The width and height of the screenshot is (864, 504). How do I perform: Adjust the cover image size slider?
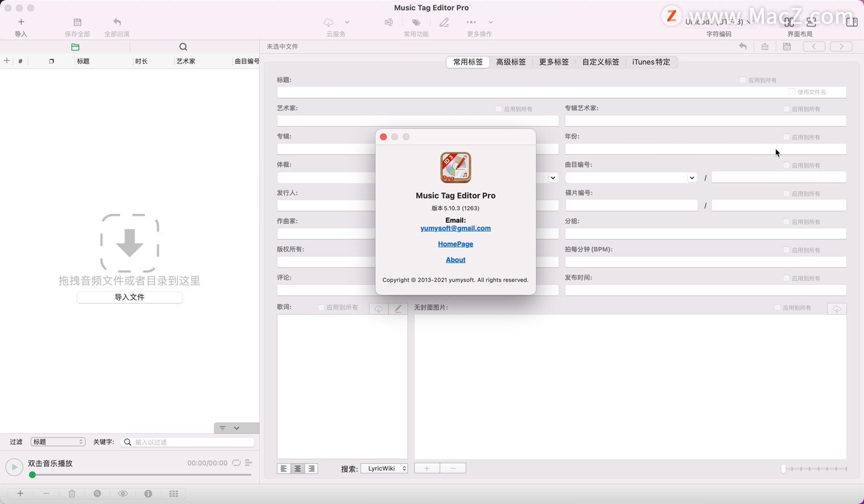click(815, 468)
